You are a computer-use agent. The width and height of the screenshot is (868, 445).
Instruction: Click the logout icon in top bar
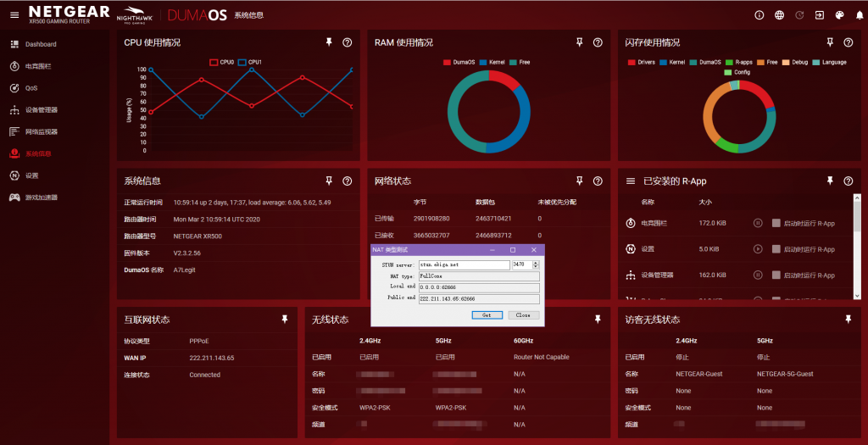(x=820, y=15)
